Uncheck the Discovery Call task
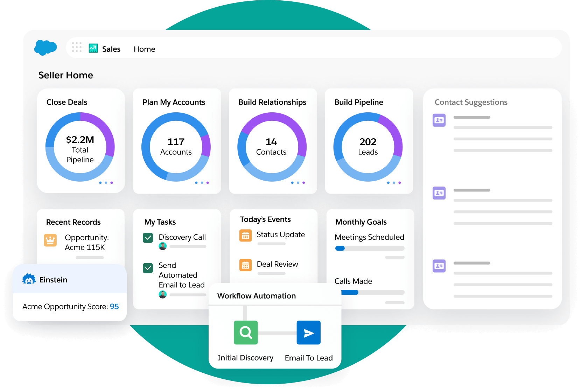The image size is (588, 392). pyautogui.click(x=148, y=238)
